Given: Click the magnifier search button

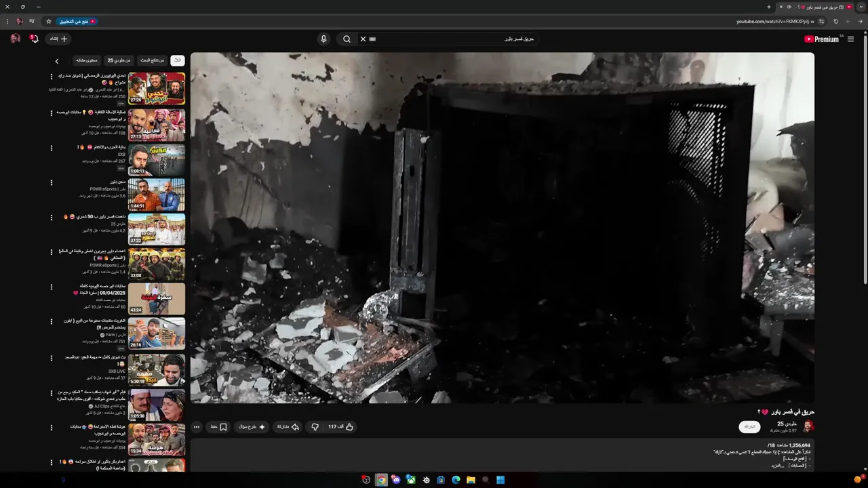Looking at the screenshot, I should pos(347,39).
